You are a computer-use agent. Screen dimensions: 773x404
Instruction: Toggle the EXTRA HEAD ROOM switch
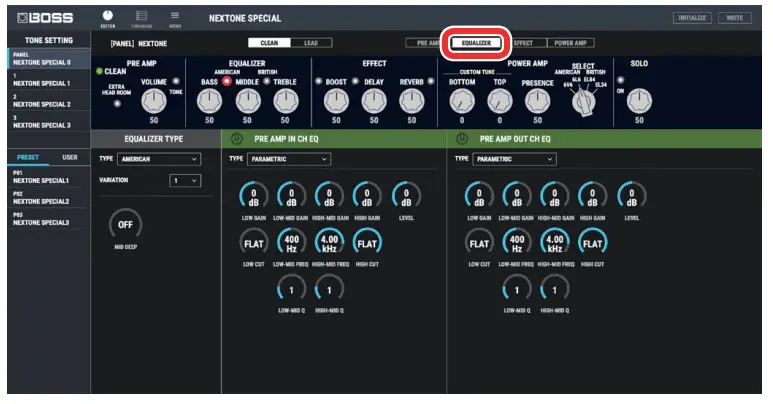117,104
